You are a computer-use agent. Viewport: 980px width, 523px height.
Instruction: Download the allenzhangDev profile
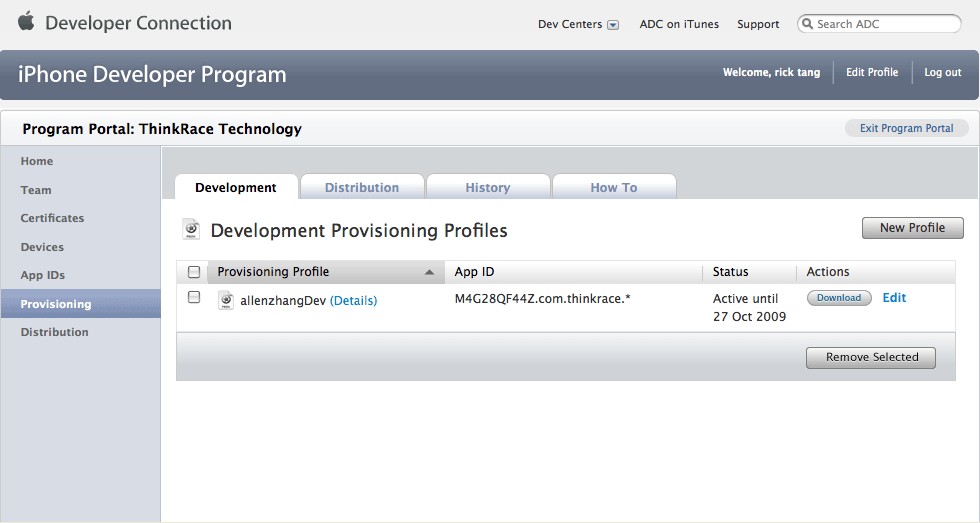[x=839, y=298]
